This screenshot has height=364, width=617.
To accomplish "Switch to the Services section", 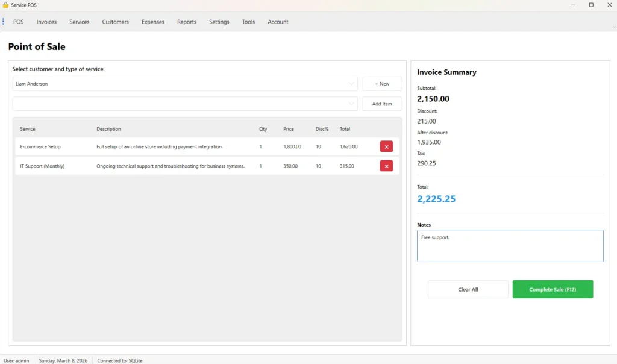I will pos(79,22).
